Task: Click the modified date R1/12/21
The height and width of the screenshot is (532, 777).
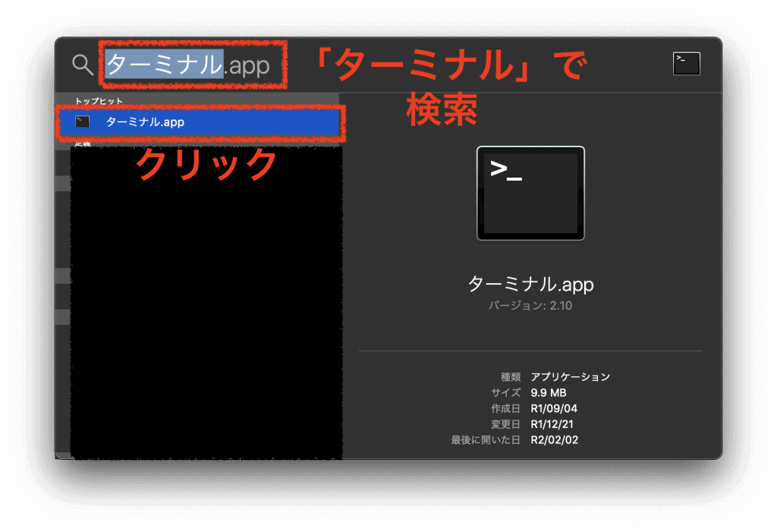Action: 552,424
